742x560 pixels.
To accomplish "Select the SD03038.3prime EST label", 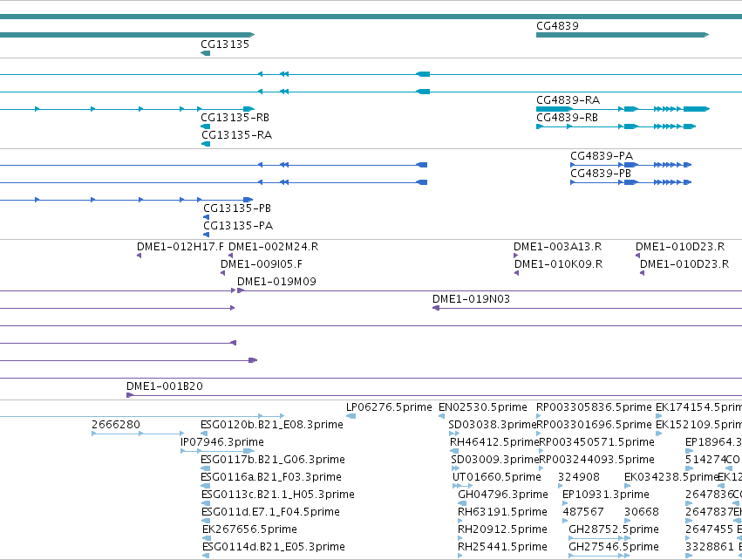I will 492,425.
